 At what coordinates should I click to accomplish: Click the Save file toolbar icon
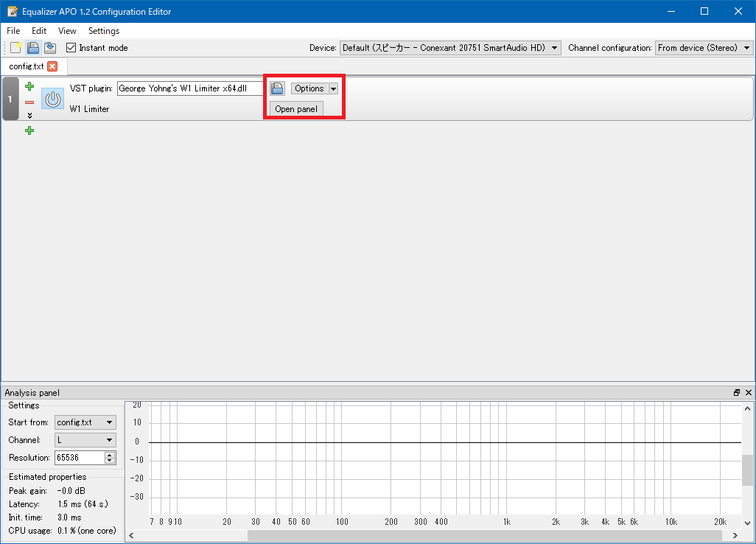[x=50, y=48]
